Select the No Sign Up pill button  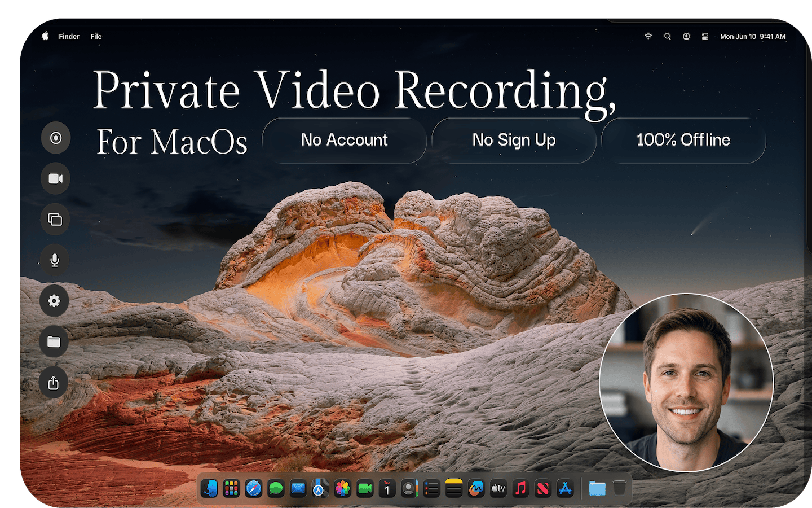[514, 140]
